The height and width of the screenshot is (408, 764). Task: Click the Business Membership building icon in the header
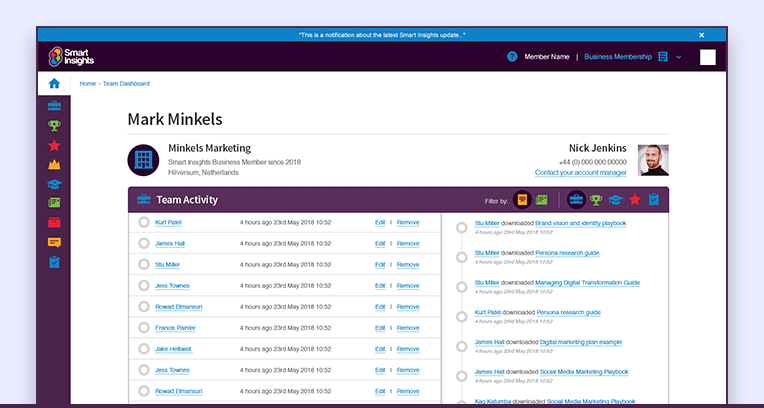click(663, 57)
